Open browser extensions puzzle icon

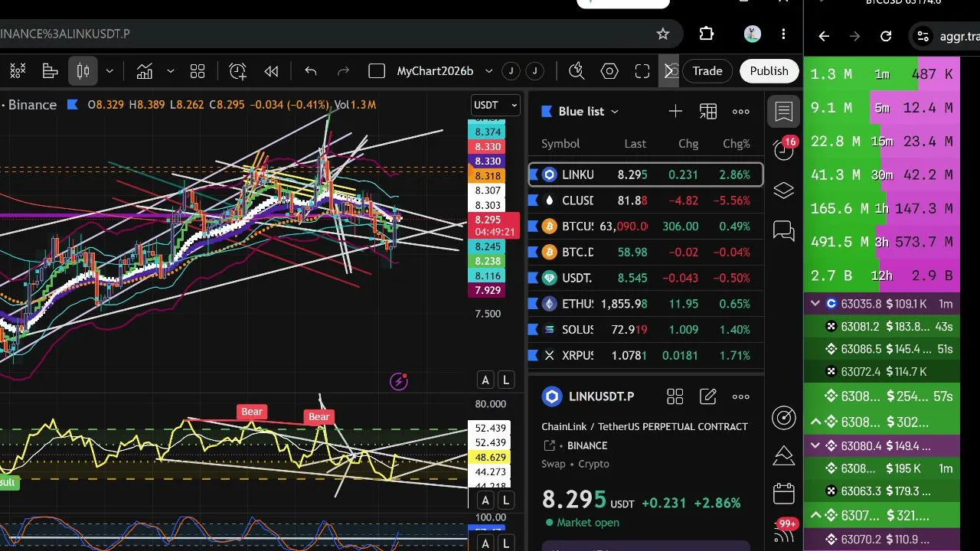coord(707,34)
